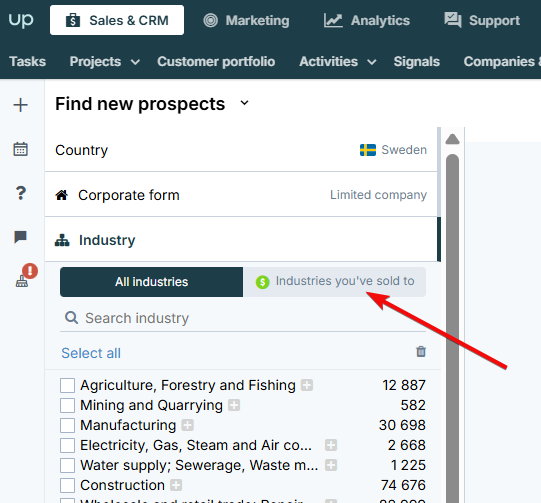541x503 pixels.
Task: Open the Projects menu dropdown
Action: [105, 61]
